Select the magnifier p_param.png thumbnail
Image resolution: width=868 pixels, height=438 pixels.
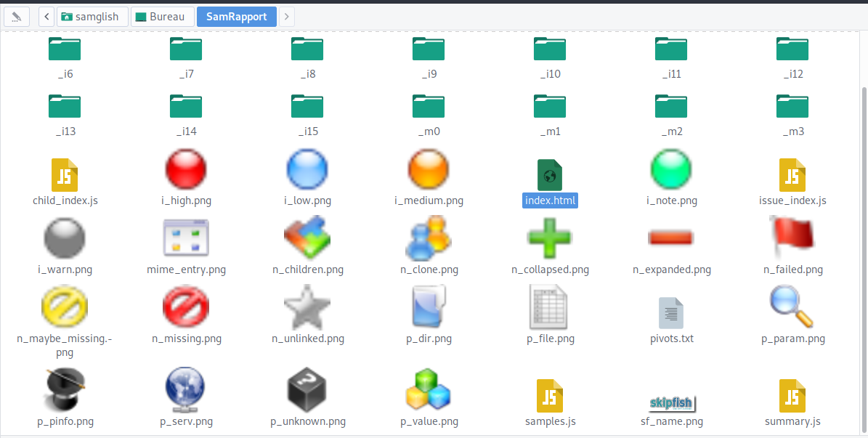click(792, 307)
